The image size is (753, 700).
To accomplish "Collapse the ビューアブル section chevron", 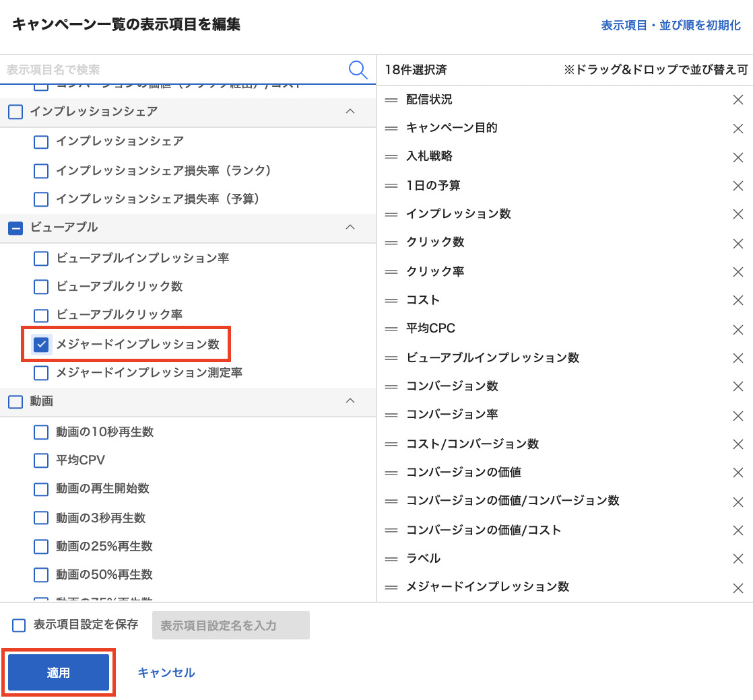I will pyautogui.click(x=350, y=228).
